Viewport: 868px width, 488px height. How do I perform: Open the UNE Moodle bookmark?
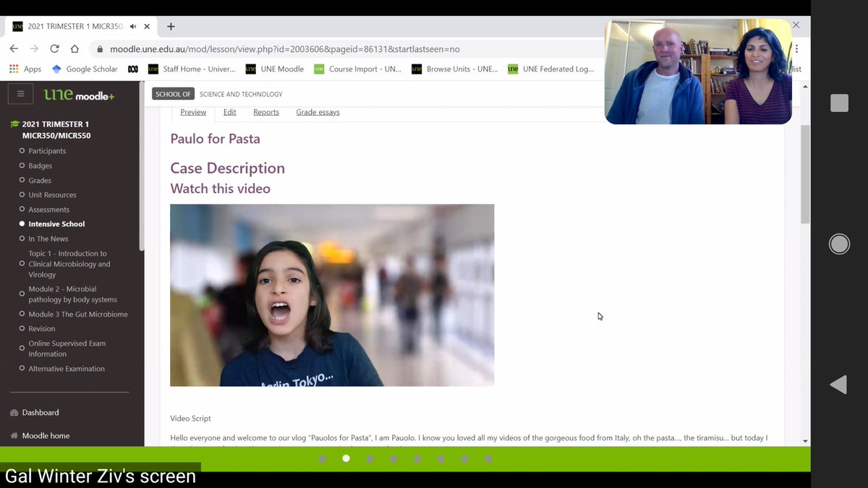[x=275, y=69]
